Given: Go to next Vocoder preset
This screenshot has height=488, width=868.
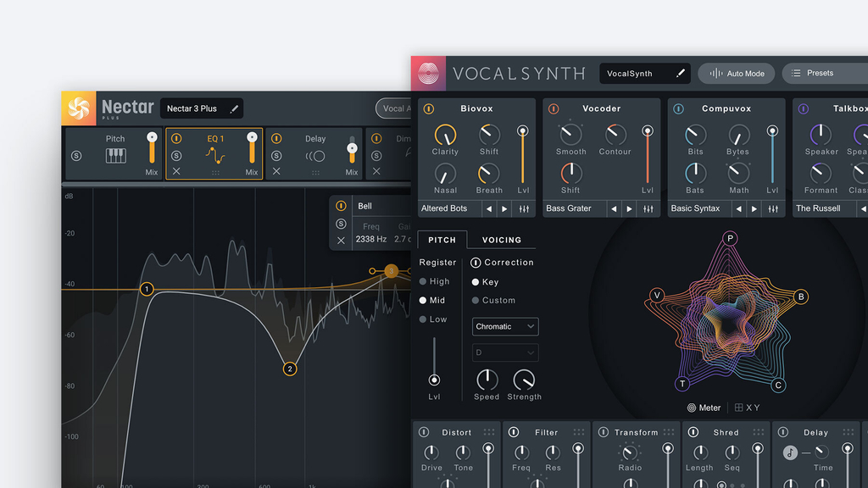Looking at the screenshot, I should [630, 208].
